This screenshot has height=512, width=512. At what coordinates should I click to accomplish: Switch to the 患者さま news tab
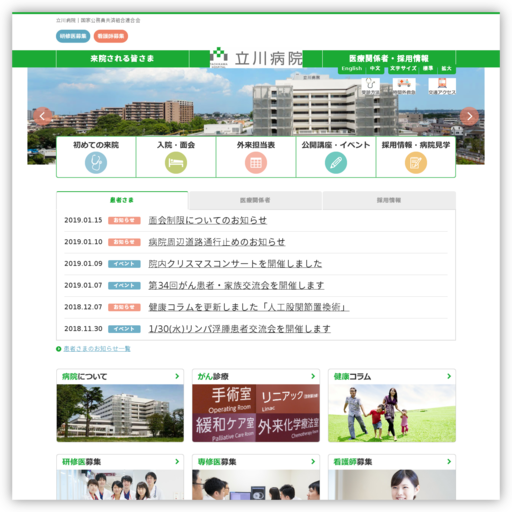click(x=122, y=200)
